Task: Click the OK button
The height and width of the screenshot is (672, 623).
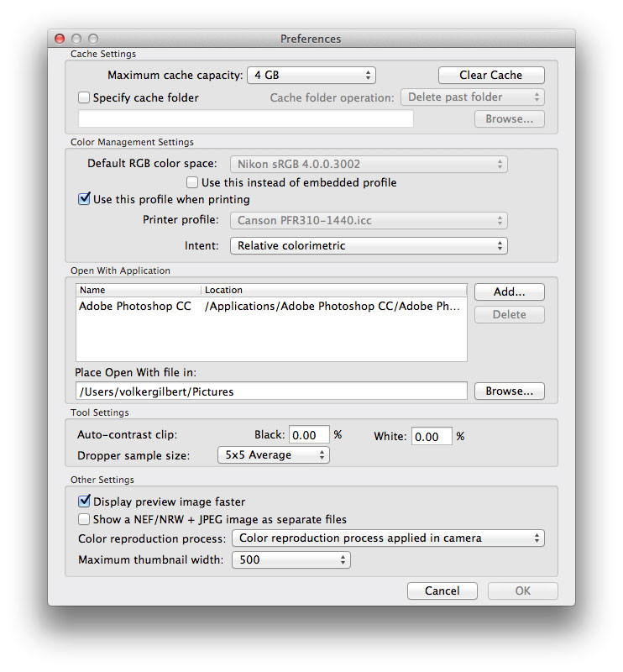Action: (x=523, y=591)
